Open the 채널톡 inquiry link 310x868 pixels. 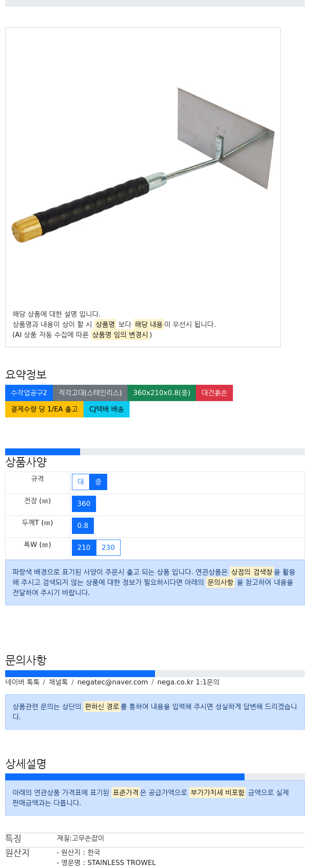point(58,682)
